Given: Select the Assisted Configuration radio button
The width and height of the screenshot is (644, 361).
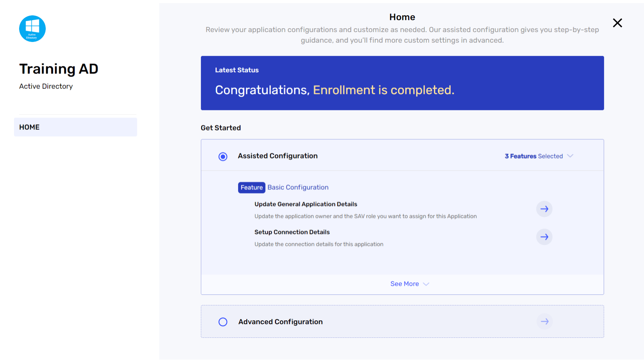Looking at the screenshot, I should pos(223,156).
